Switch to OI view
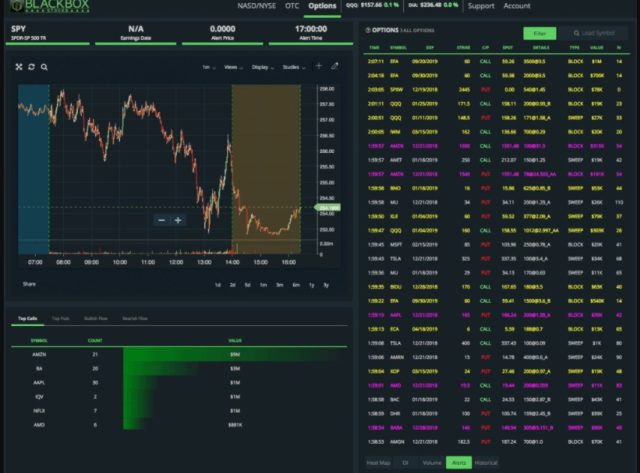The image size is (640, 473). click(x=405, y=463)
